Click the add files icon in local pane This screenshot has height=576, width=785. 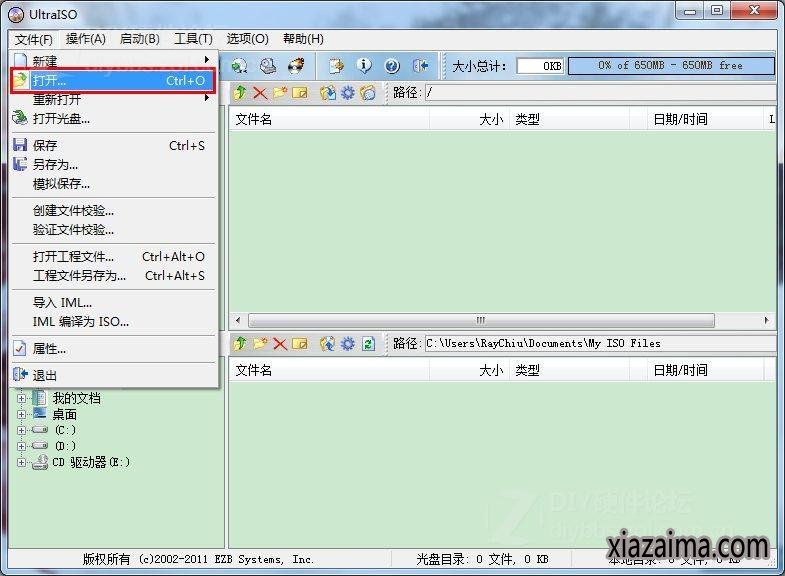pos(327,343)
